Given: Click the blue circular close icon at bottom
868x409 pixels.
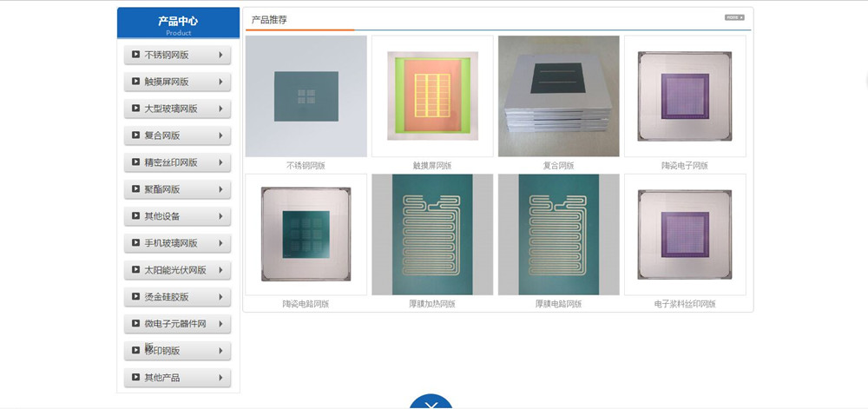Looking at the screenshot, I should click(x=431, y=402).
